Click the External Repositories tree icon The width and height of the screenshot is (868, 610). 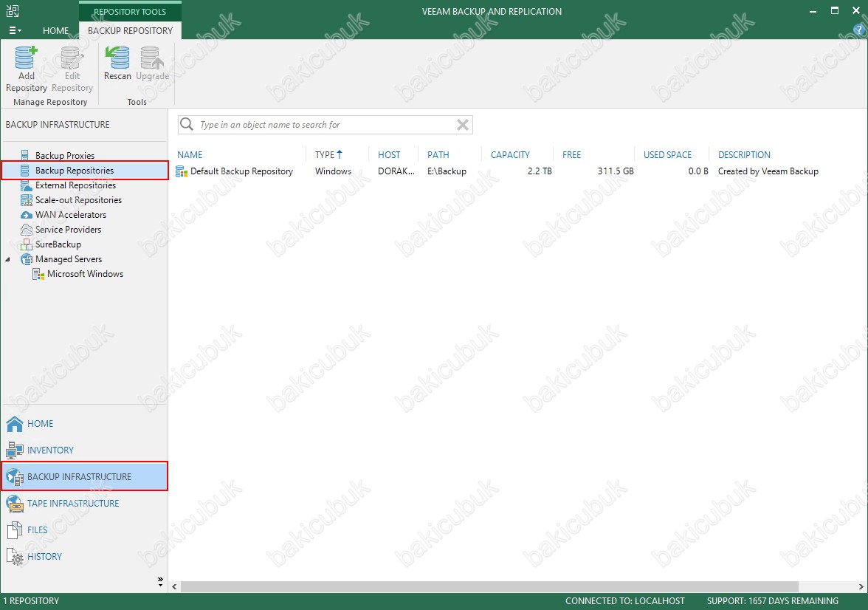tap(26, 185)
